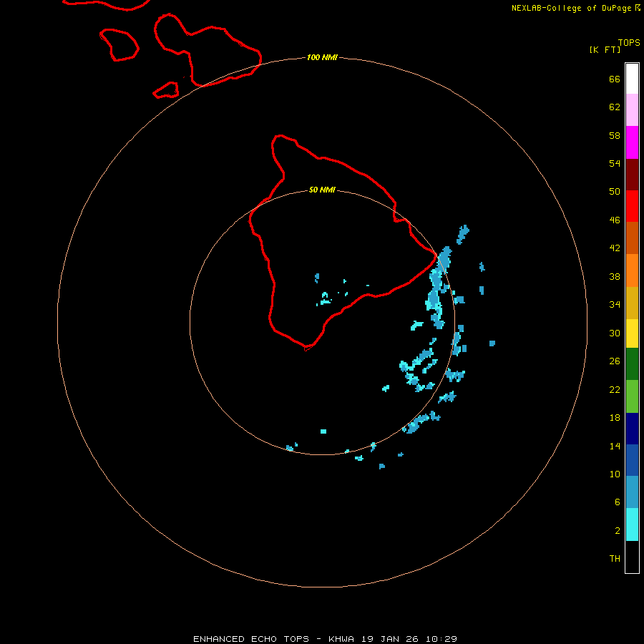Click the '100 NMI' range ring label
The width and height of the screenshot is (644, 644).
pos(322,57)
